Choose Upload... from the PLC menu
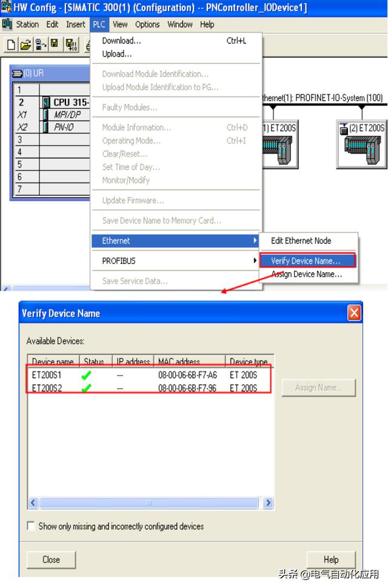 pyautogui.click(x=176, y=53)
